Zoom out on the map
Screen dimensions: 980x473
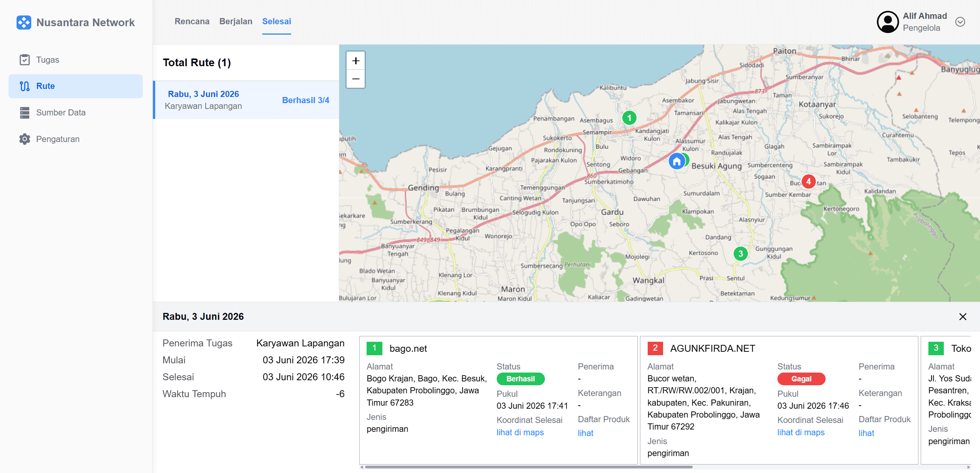[355, 79]
